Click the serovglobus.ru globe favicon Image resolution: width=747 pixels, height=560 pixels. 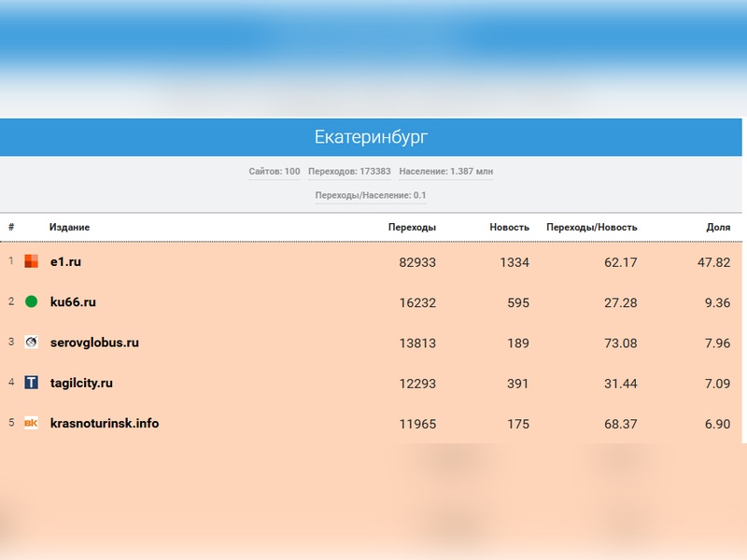click(31, 343)
